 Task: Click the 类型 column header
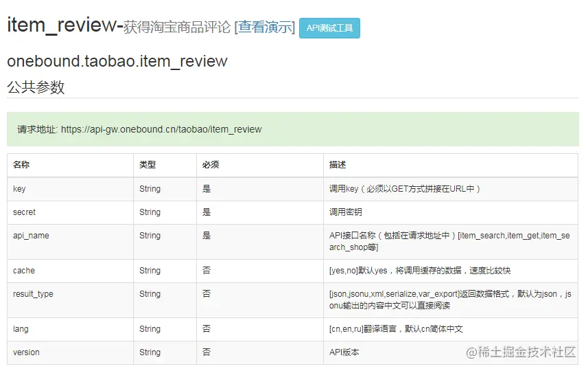pyautogui.click(x=148, y=164)
